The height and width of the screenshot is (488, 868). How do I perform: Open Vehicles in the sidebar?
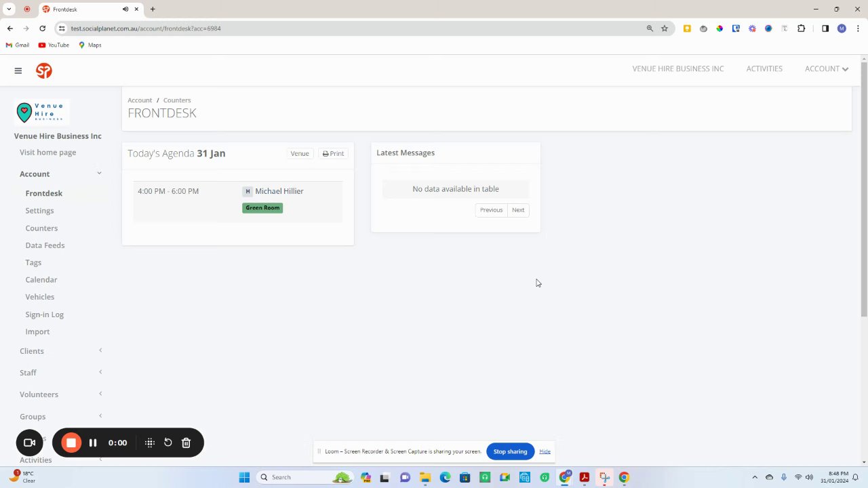(40, 297)
